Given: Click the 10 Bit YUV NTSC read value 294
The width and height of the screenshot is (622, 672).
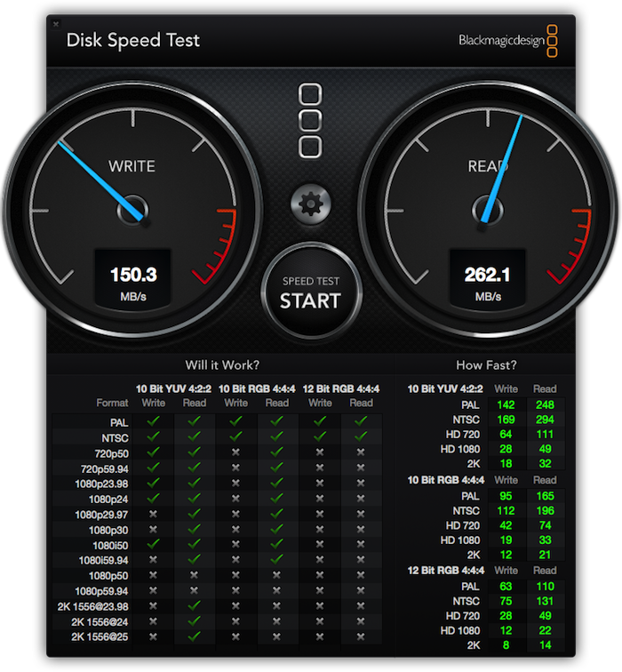Looking at the screenshot, I should (544, 420).
